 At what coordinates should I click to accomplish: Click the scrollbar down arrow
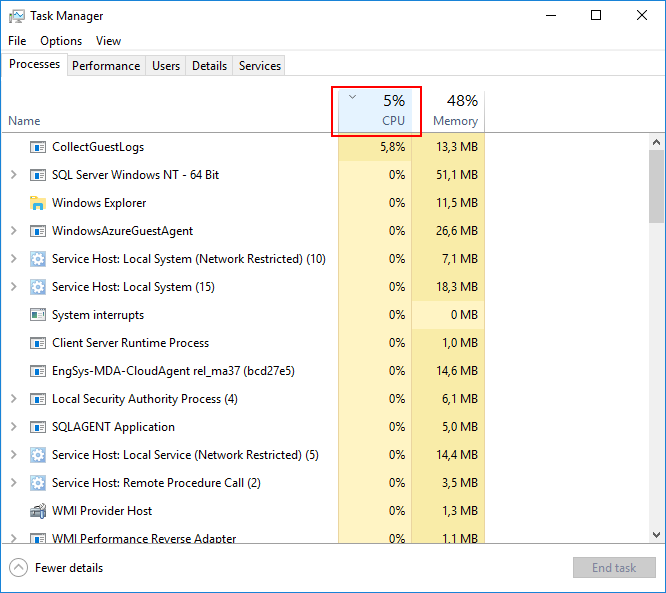point(656,535)
